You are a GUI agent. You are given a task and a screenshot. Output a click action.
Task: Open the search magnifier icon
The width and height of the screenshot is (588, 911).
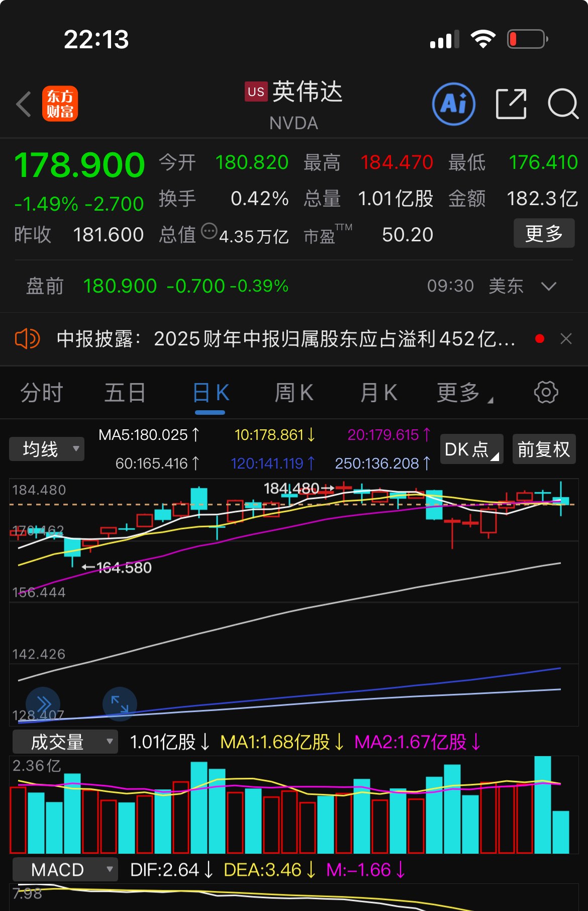[563, 104]
